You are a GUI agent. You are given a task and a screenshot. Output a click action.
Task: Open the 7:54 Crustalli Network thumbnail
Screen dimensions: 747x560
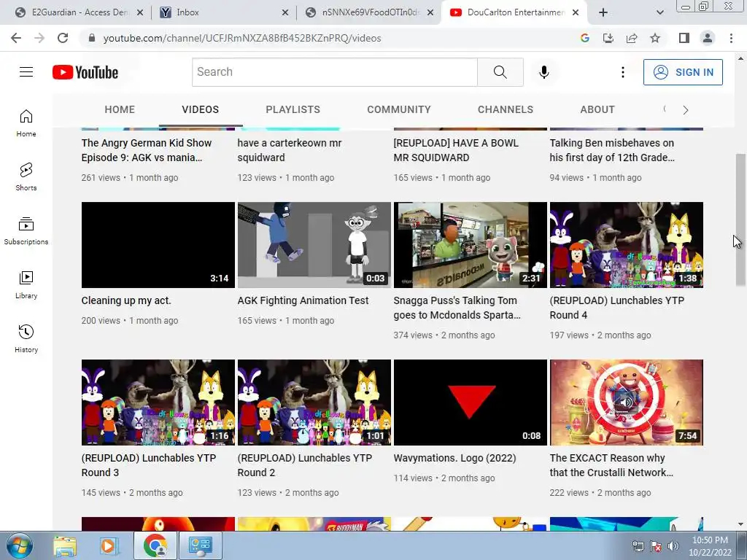point(627,402)
